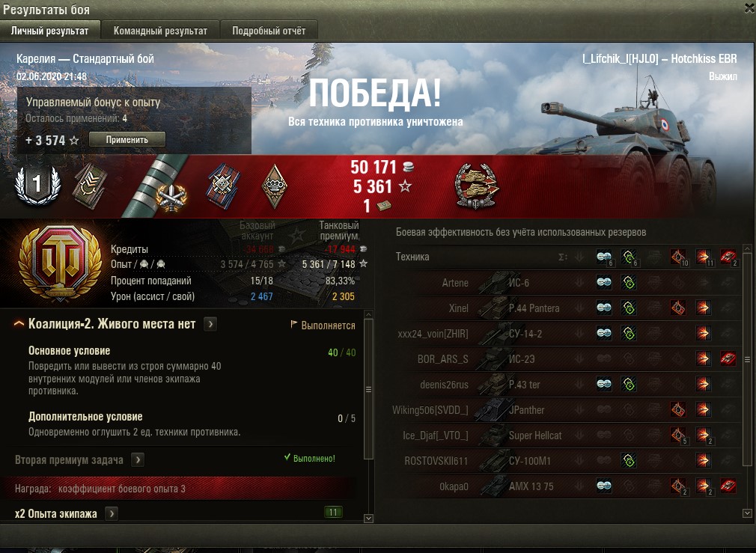The height and width of the screenshot is (553, 756).
Task: Open the arrow beside Живого места нет title
Action: [x=210, y=324]
